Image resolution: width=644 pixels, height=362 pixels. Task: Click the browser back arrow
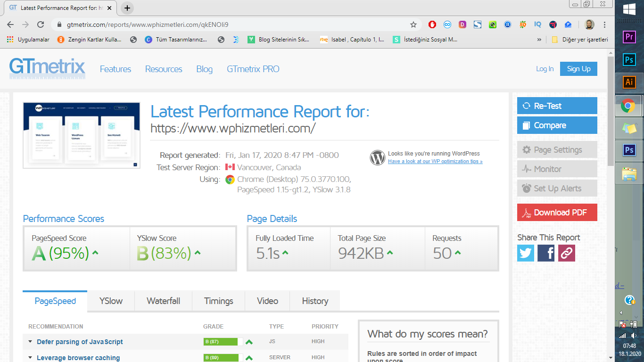click(x=10, y=25)
